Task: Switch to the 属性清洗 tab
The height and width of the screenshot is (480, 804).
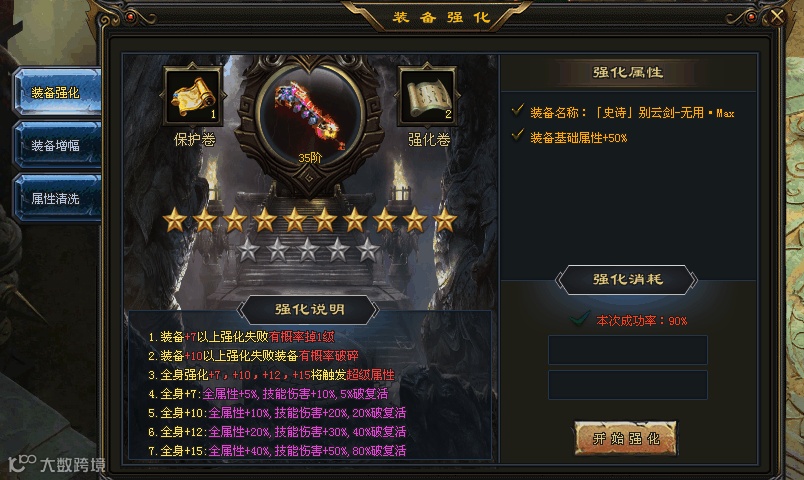Action: pos(56,198)
